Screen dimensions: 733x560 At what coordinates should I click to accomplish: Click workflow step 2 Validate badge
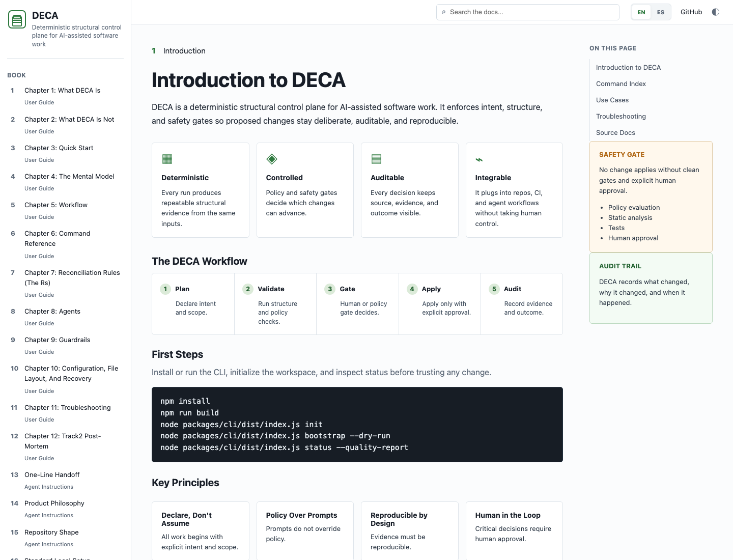pyautogui.click(x=248, y=289)
